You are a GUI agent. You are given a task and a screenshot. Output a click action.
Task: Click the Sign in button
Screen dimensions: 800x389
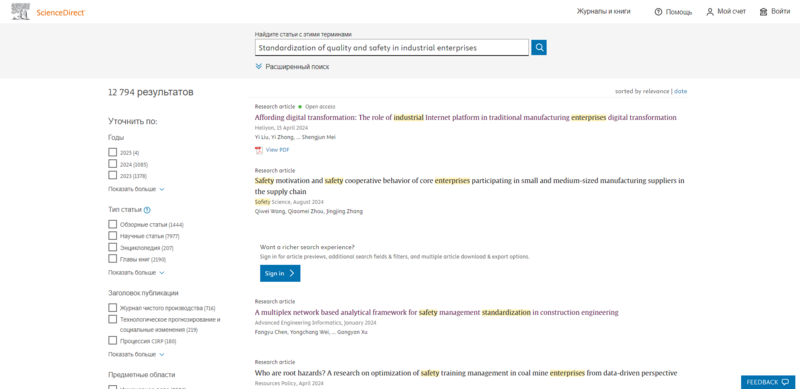point(280,273)
